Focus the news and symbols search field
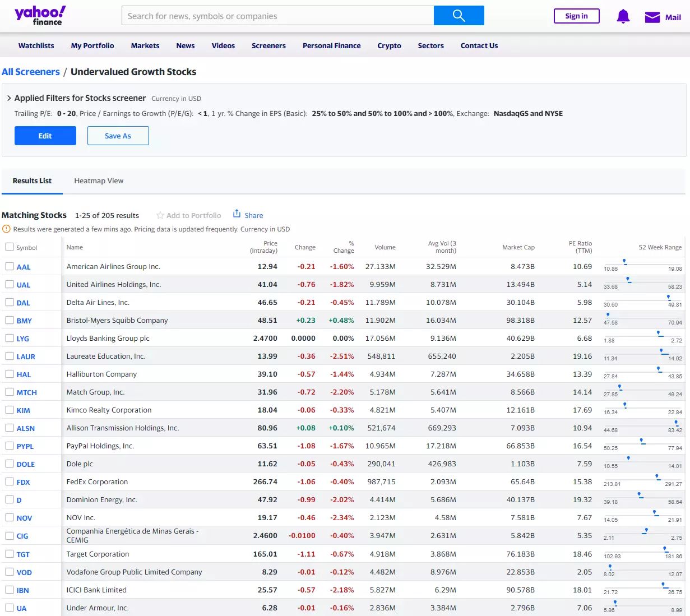 pyautogui.click(x=277, y=16)
